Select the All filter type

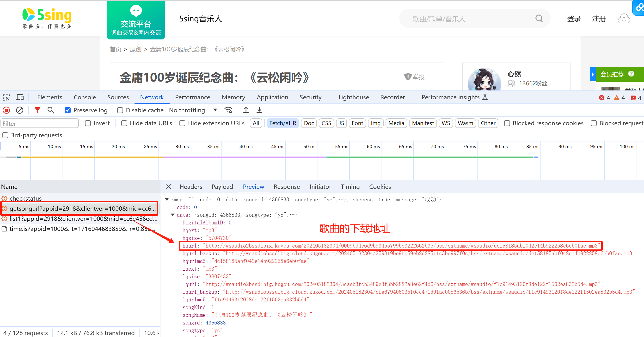(x=256, y=123)
